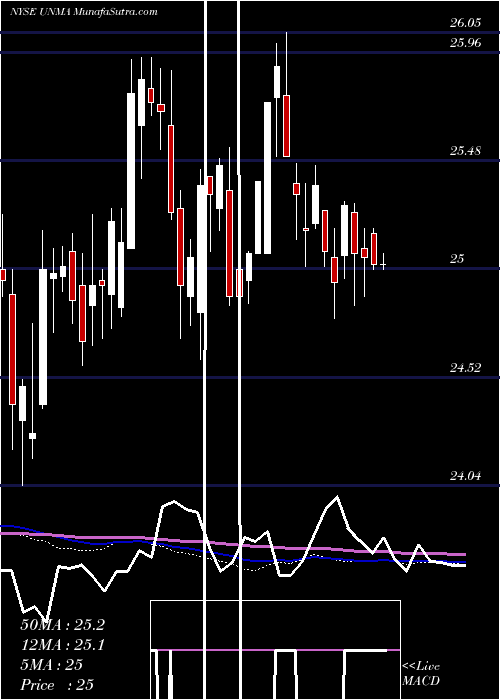
Task: Click the Price : 25 reading
Action: click(57, 685)
